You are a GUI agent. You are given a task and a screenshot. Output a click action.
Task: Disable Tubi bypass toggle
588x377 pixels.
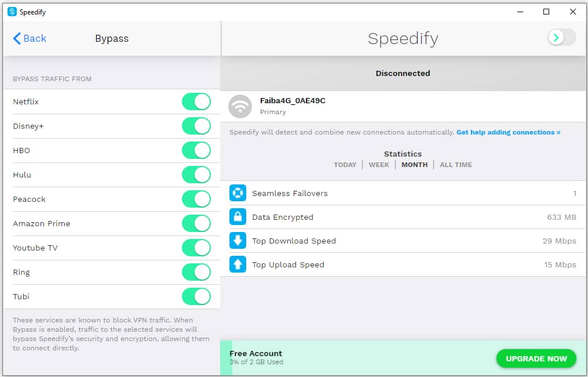[x=196, y=296]
